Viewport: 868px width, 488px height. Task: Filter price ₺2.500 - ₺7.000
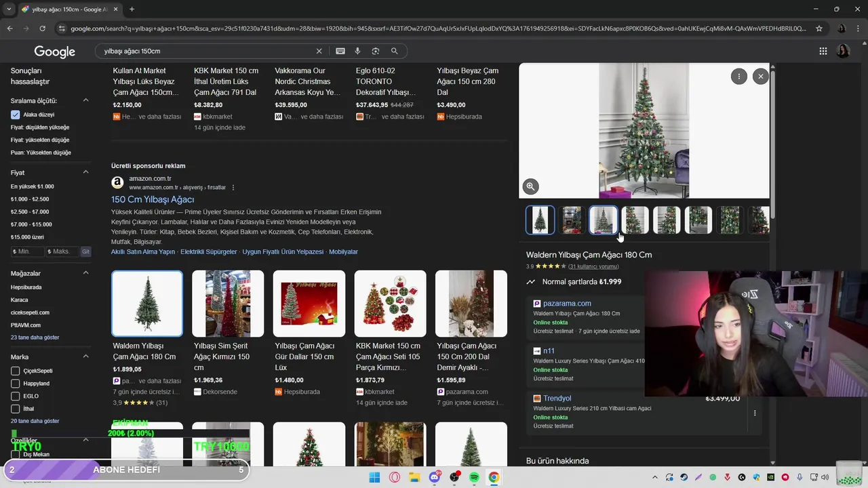click(30, 211)
